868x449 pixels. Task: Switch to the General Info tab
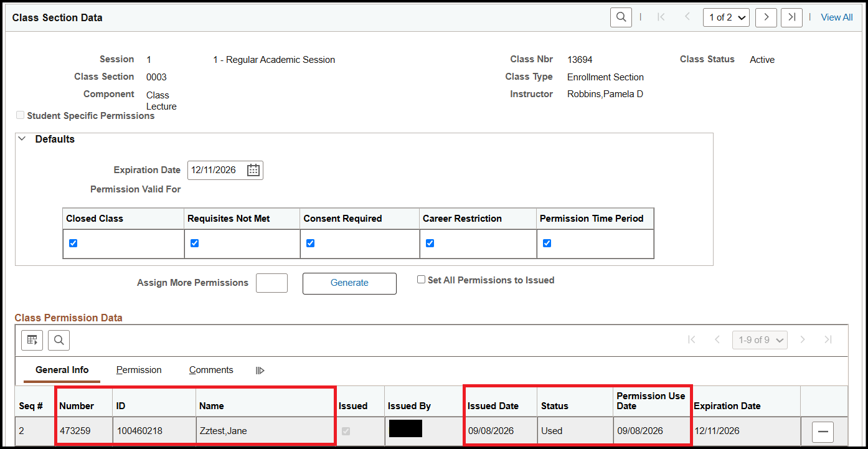click(x=62, y=370)
